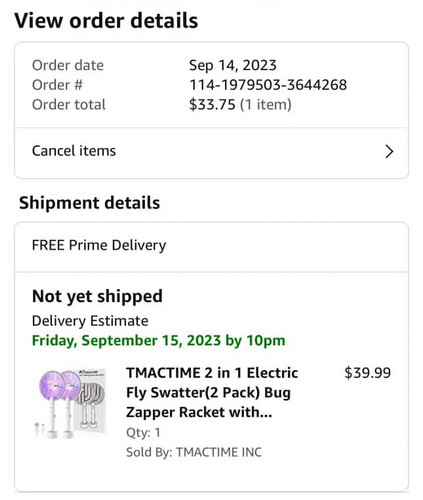Click the Order total label
This screenshot has width=423, height=500.
point(69,104)
